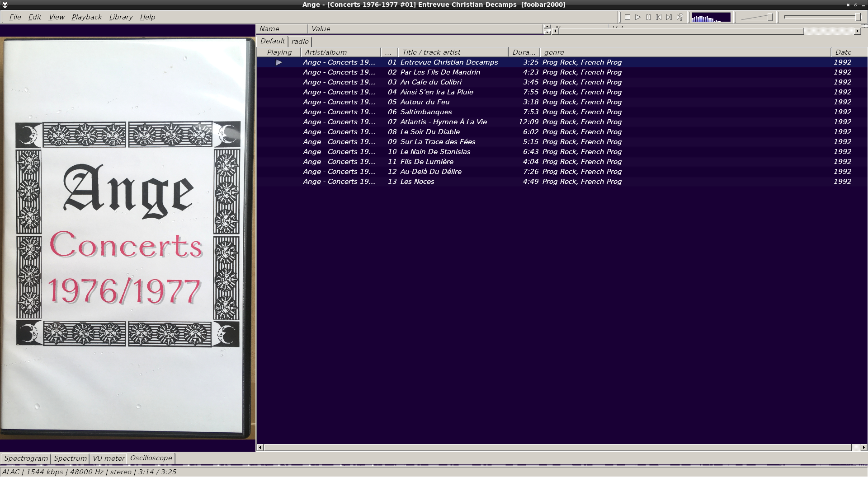This screenshot has width=868, height=477.
Task: Switch to the radio playlist tab
Action: click(300, 42)
